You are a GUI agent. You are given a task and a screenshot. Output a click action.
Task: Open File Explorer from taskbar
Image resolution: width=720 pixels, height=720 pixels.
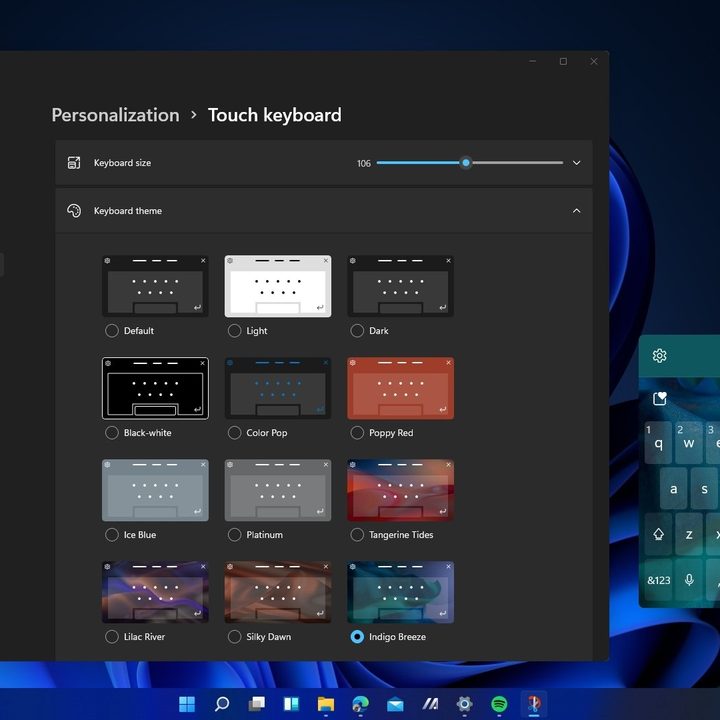coord(326,703)
